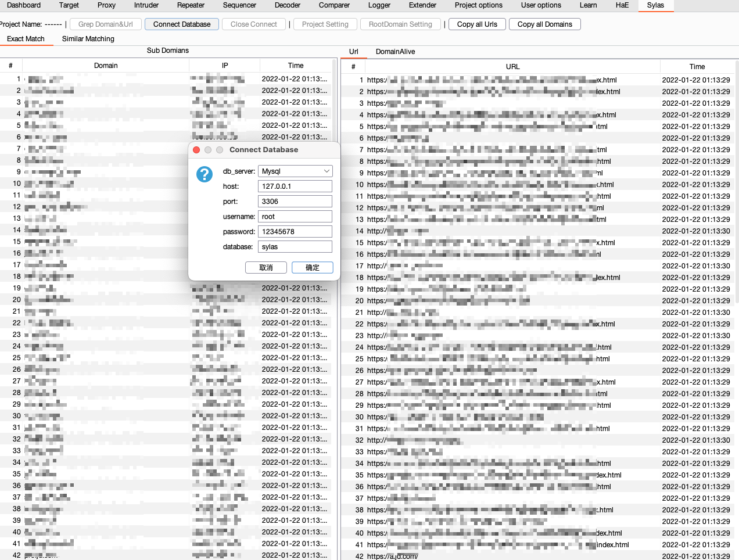Switch to the Target tab
Image resolution: width=739 pixels, height=560 pixels.
69,5
